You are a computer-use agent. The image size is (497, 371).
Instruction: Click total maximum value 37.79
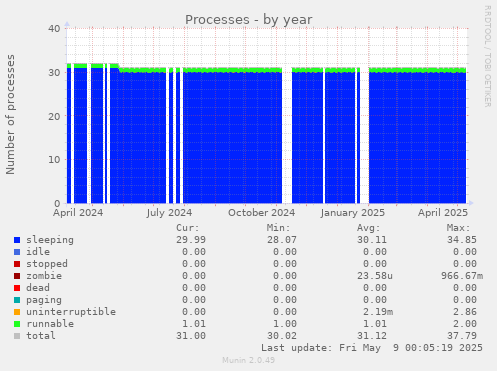(462, 336)
